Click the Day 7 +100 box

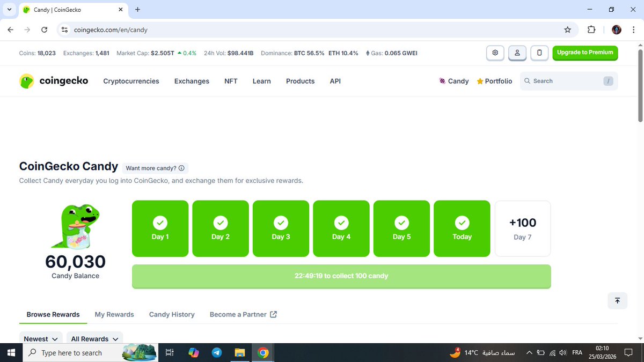tap(523, 228)
